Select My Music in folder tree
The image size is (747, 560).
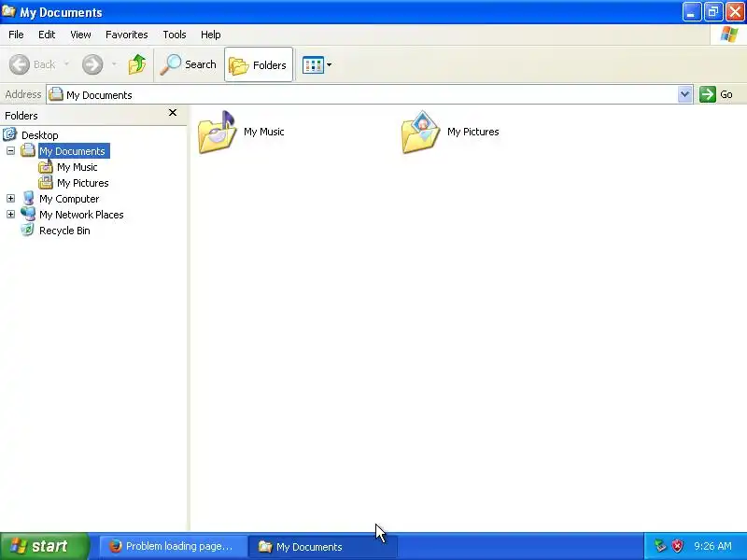coord(78,167)
